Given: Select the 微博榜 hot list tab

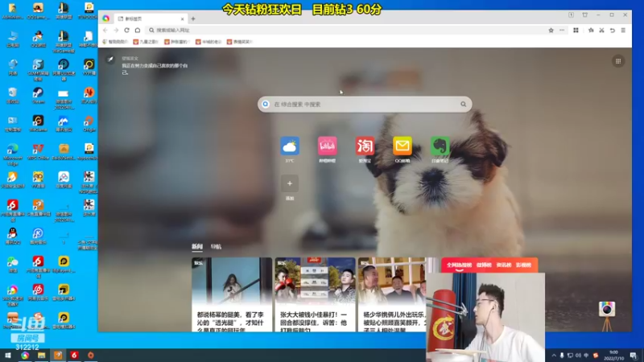Looking at the screenshot, I should click(484, 265).
